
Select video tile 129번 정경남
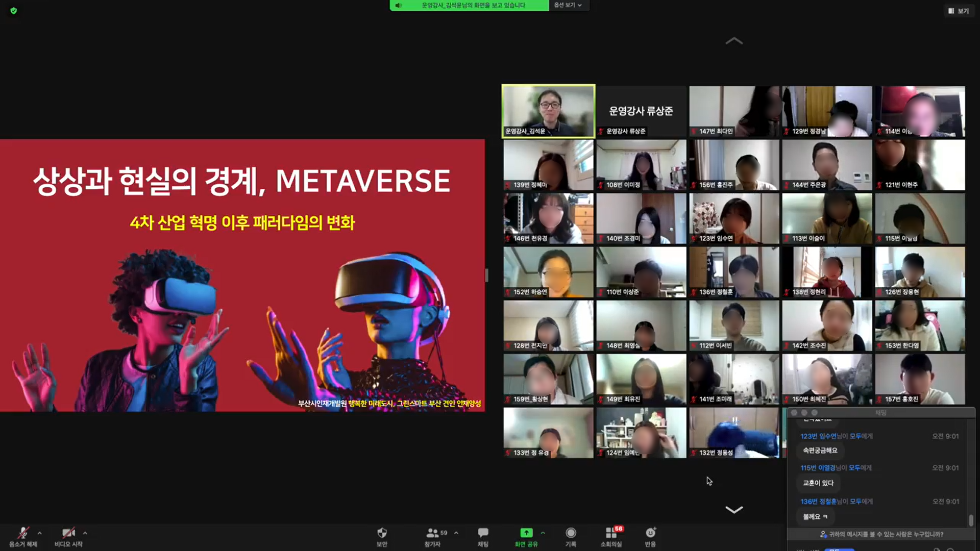point(827,111)
